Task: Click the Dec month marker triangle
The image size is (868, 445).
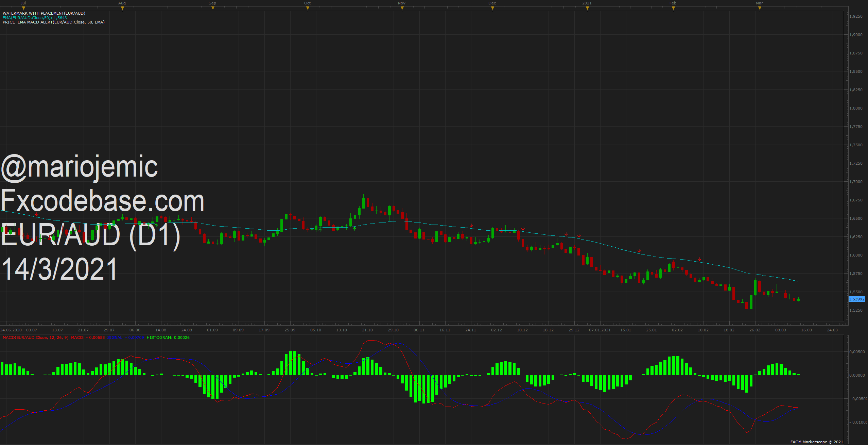Action: tap(492, 8)
